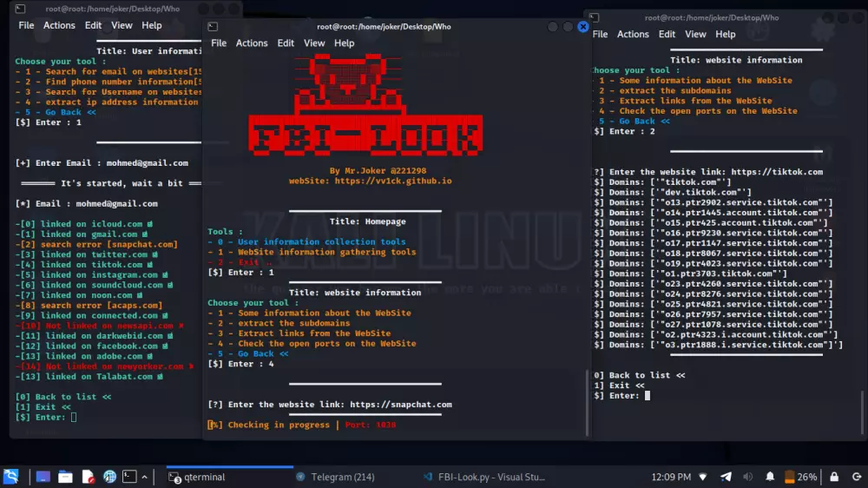Switch to FBI-Look.py Visual Studio taskbar entry
Image resolution: width=868 pixels, height=488 pixels.
pos(484,477)
